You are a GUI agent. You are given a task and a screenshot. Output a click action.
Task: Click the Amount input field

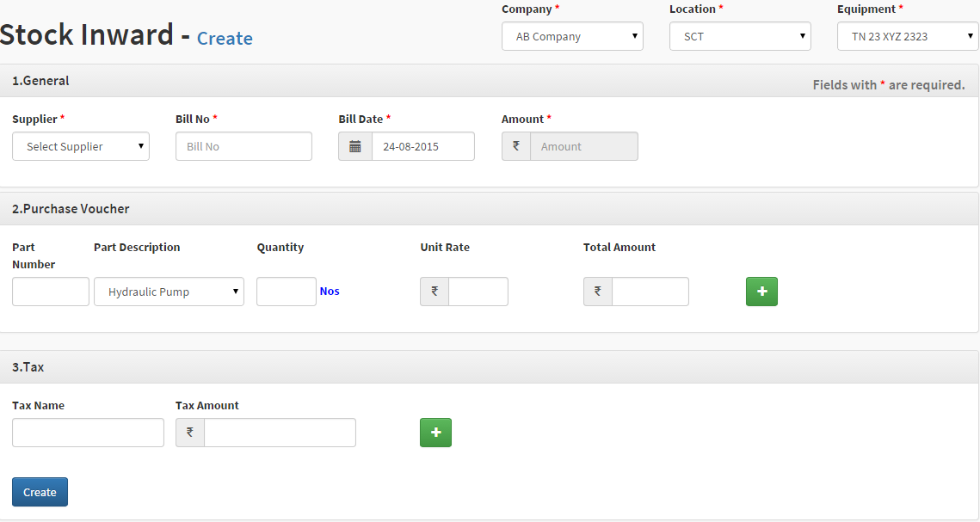click(583, 146)
